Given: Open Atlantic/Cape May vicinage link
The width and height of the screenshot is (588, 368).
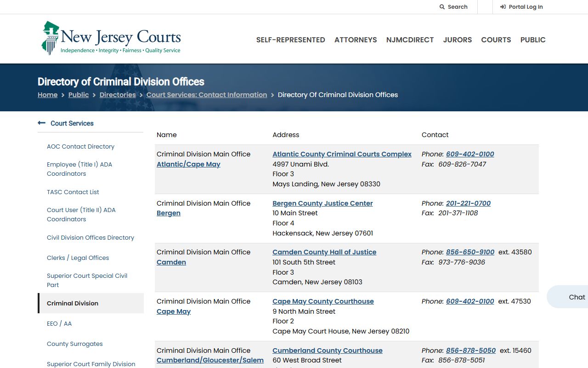Looking at the screenshot, I should [188, 164].
